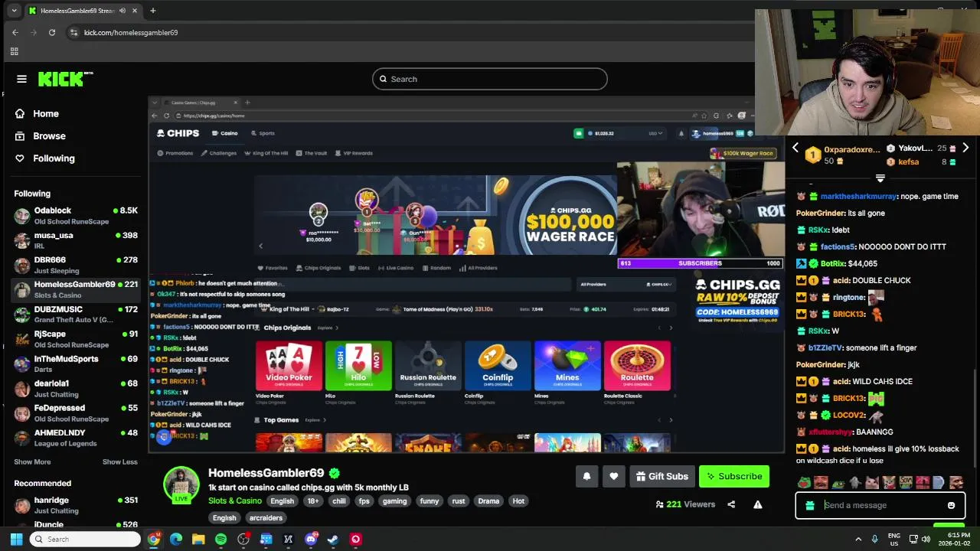Open Spotify from the taskbar
This screenshot has width=980, height=551.
coord(220,540)
